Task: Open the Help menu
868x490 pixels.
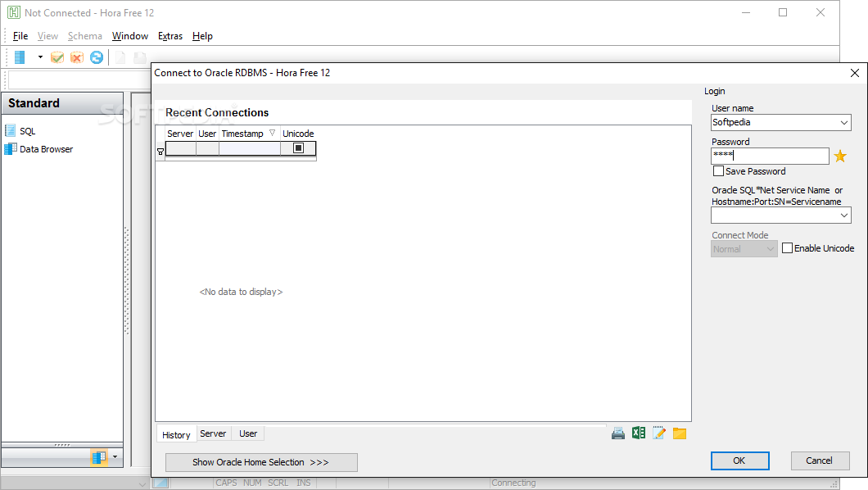Action: coord(202,36)
